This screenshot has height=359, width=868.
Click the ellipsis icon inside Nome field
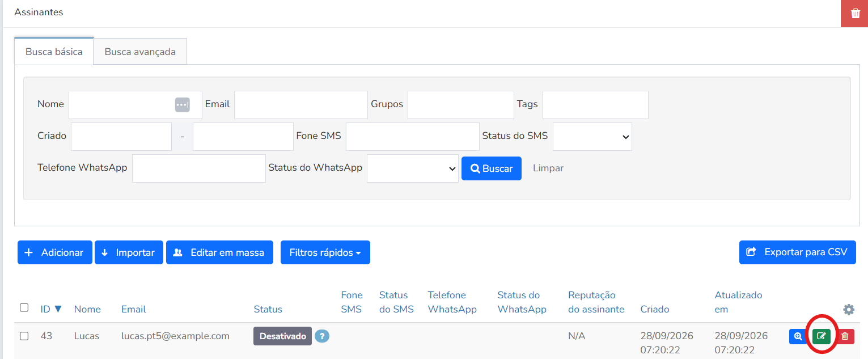click(182, 105)
